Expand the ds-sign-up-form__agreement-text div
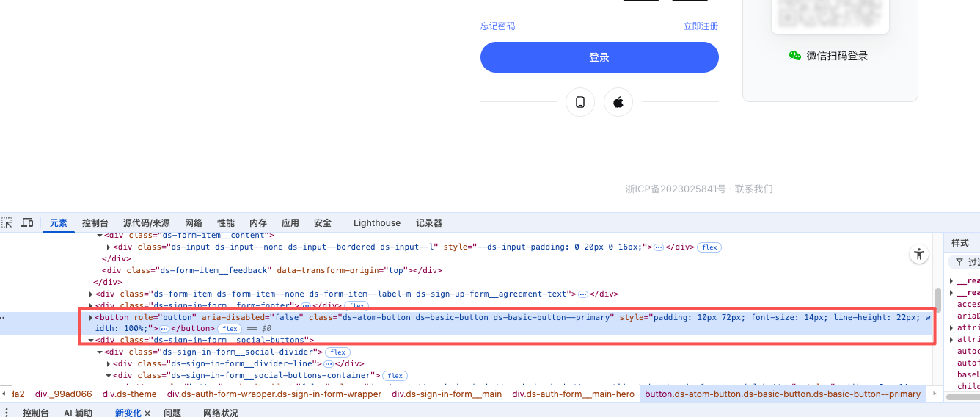This screenshot has height=417, width=980. pyautogui.click(x=91, y=294)
